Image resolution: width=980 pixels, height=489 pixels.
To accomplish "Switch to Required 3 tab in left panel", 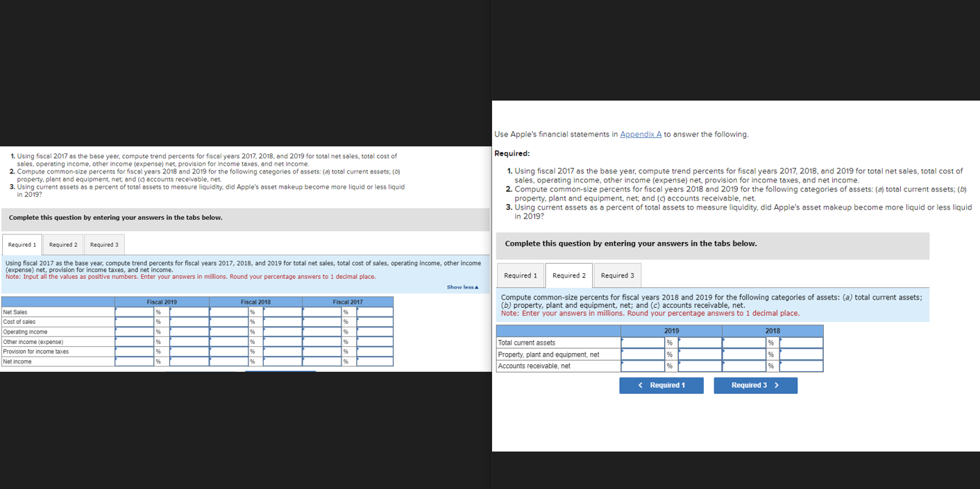I will 103,244.
